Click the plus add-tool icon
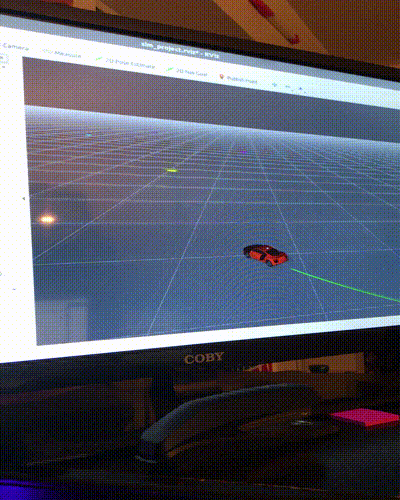 275,85
